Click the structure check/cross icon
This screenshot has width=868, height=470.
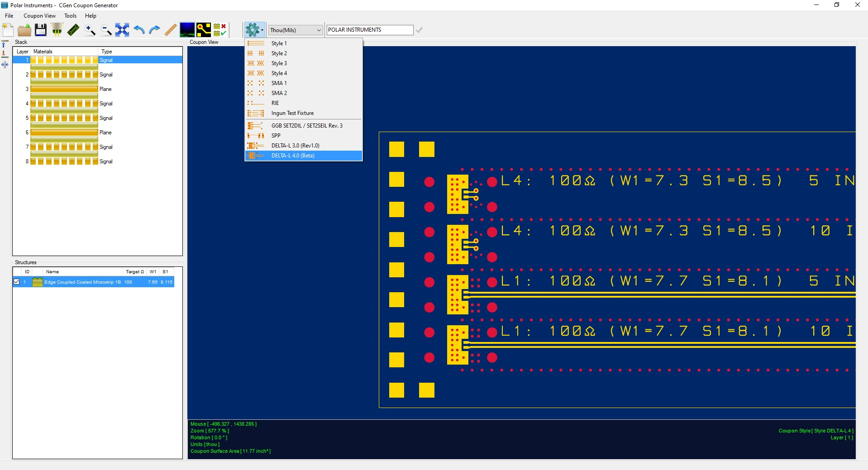tap(220, 30)
